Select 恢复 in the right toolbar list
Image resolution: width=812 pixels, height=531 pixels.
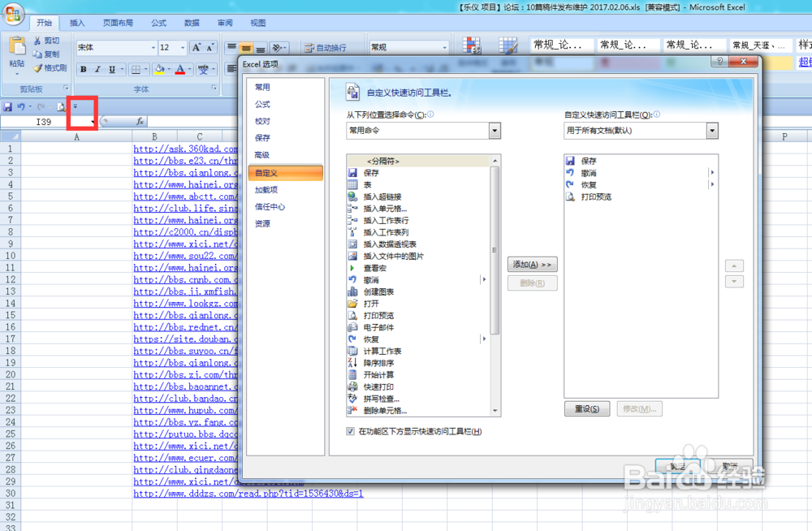tap(641, 185)
